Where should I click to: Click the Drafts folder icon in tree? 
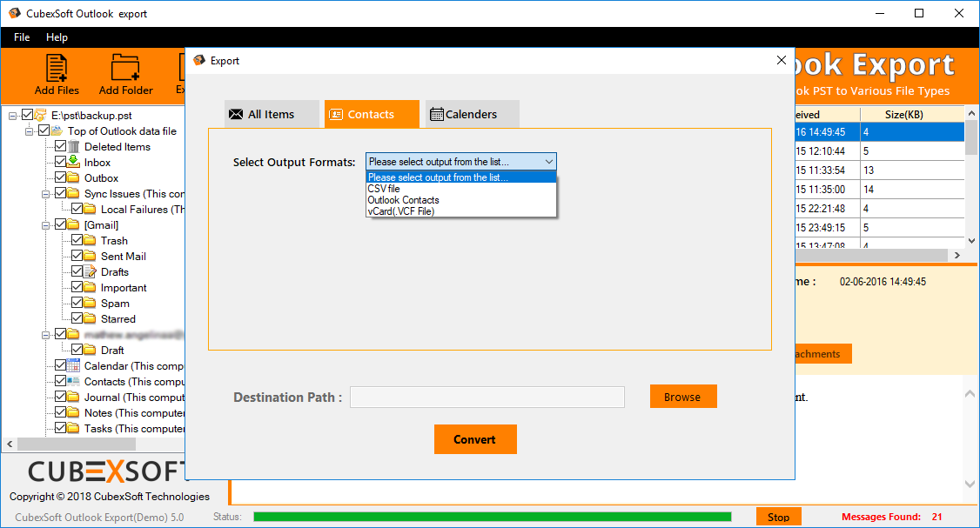(90, 271)
